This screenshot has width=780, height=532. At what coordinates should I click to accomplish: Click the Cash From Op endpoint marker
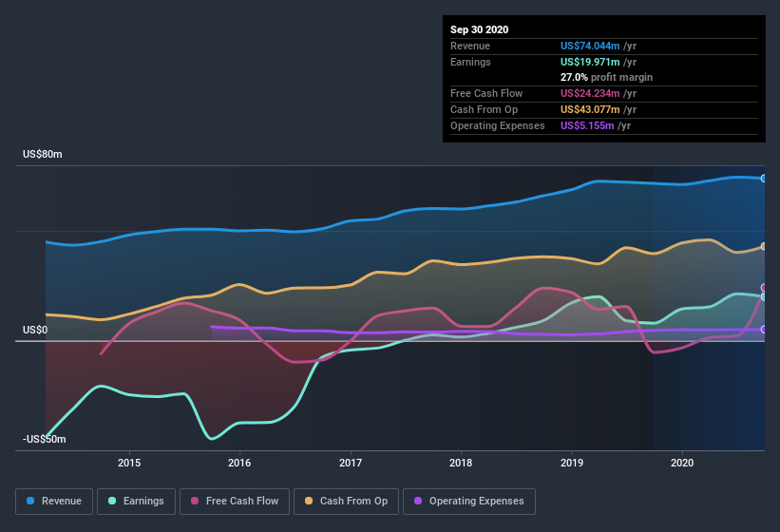(x=764, y=247)
